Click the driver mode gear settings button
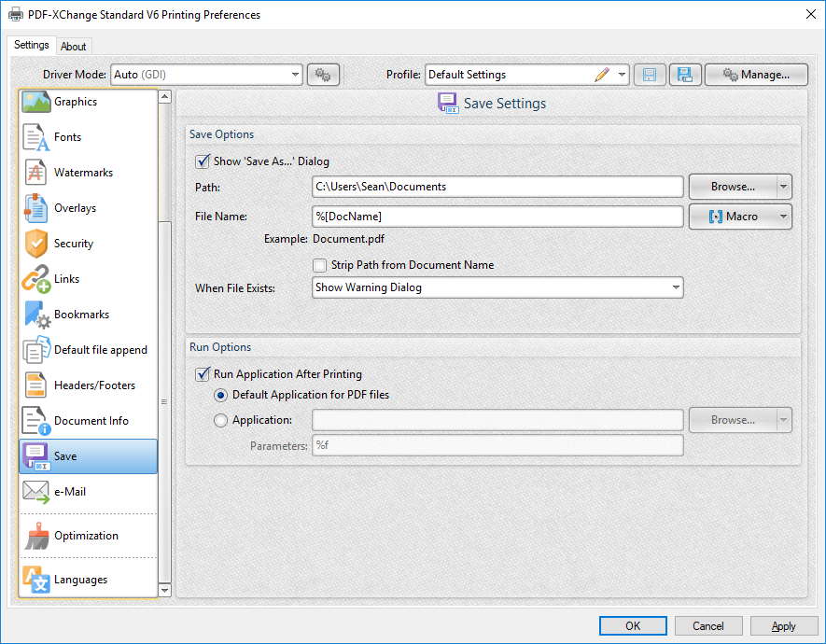 coord(323,75)
